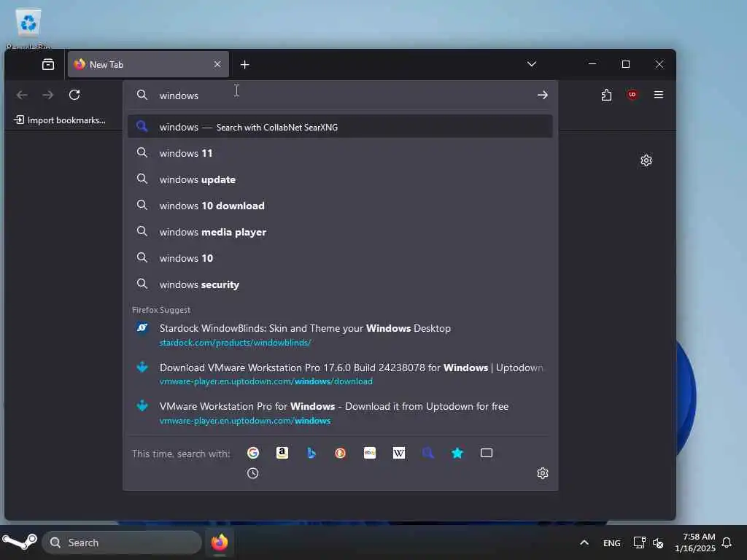Image resolution: width=747 pixels, height=560 pixels.
Task: Show hidden tray icons chevron
Action: pos(584,542)
